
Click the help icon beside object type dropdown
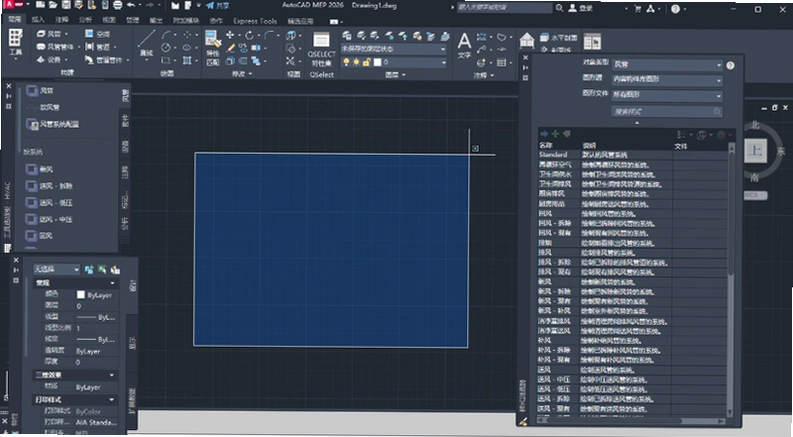point(730,65)
